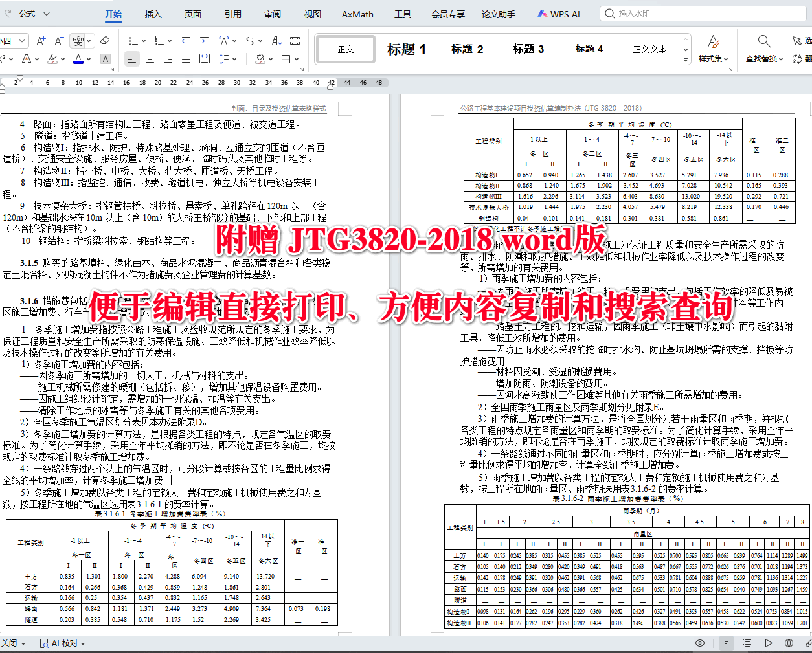
Task: Open font size dropdown
Action: [23, 41]
